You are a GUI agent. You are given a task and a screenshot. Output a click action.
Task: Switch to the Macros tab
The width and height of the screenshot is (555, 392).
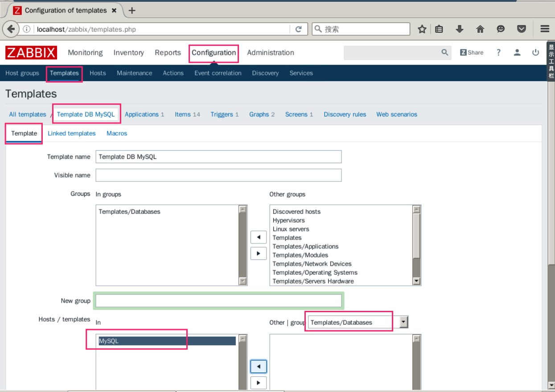coord(117,133)
